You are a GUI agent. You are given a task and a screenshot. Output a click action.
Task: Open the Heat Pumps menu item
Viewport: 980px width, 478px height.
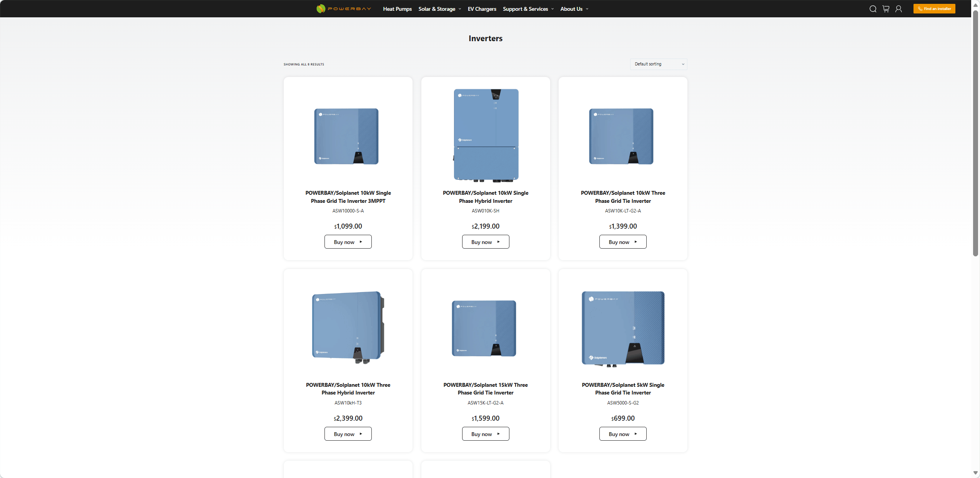coord(397,9)
